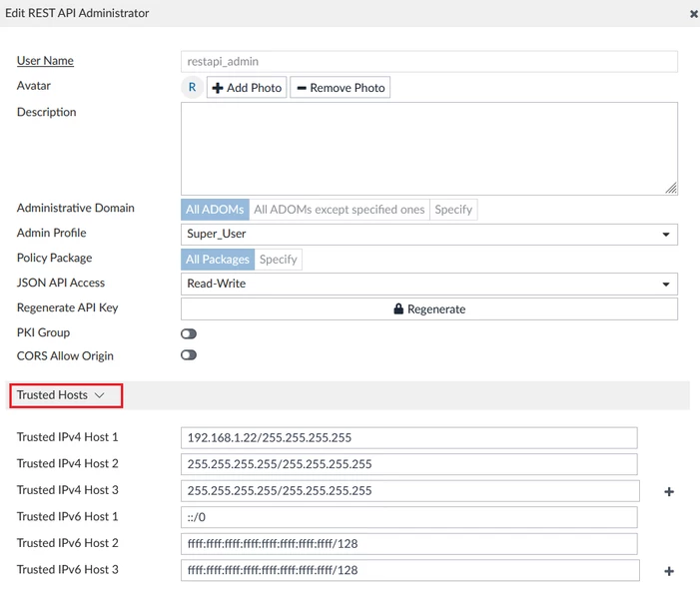Click the Trusted IPv6 Host 1 field
Screen dimensions: 700x589
(409, 517)
